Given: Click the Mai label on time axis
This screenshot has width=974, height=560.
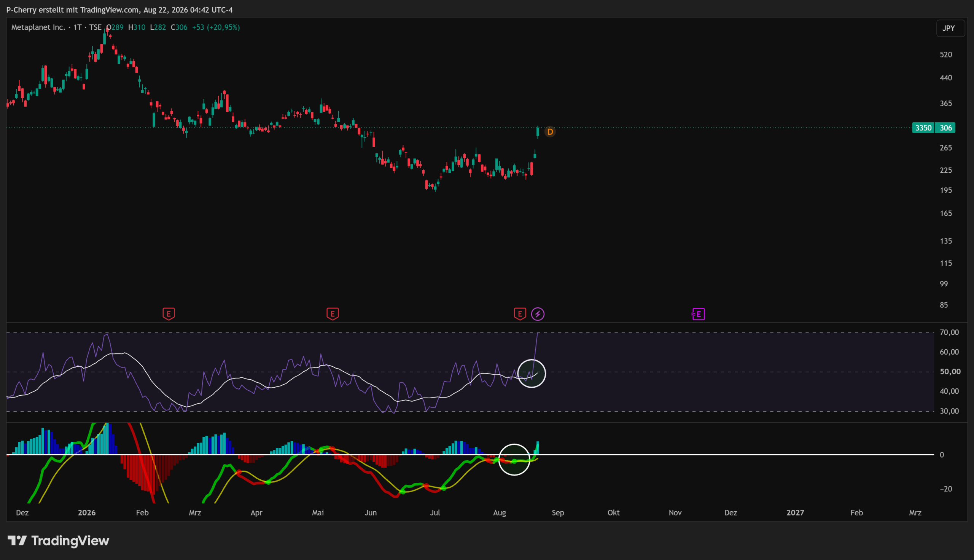Looking at the screenshot, I should [318, 513].
